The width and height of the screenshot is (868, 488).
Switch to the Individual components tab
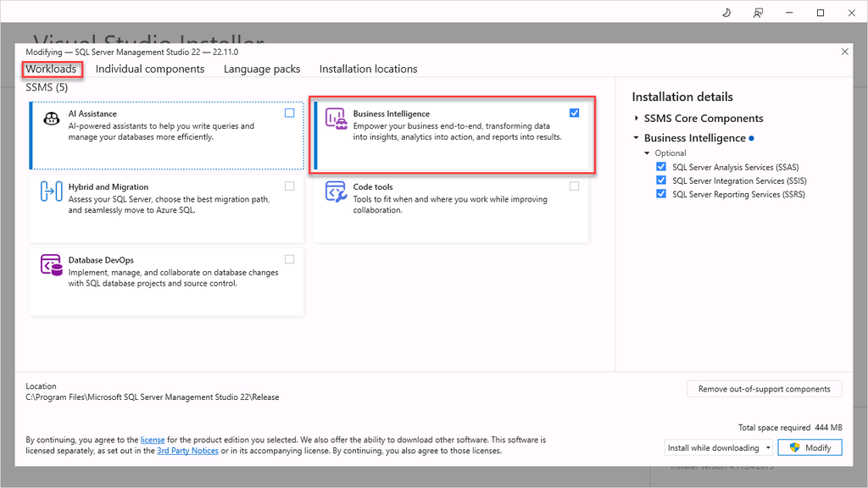coord(150,69)
